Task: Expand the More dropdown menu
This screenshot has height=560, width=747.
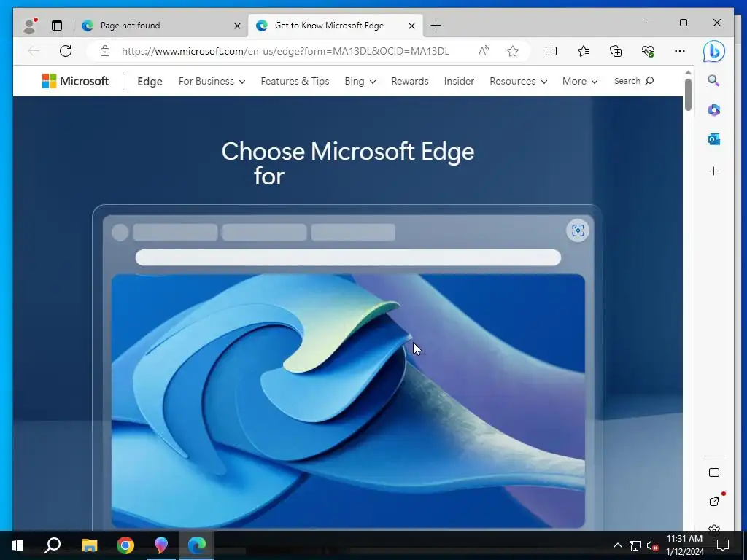Action: [x=580, y=82]
